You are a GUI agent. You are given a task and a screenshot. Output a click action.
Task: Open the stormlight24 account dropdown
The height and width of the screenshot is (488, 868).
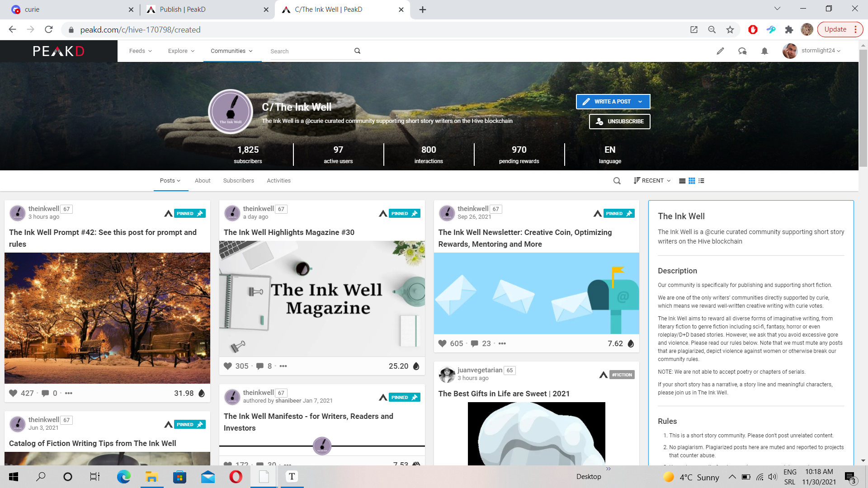click(821, 51)
